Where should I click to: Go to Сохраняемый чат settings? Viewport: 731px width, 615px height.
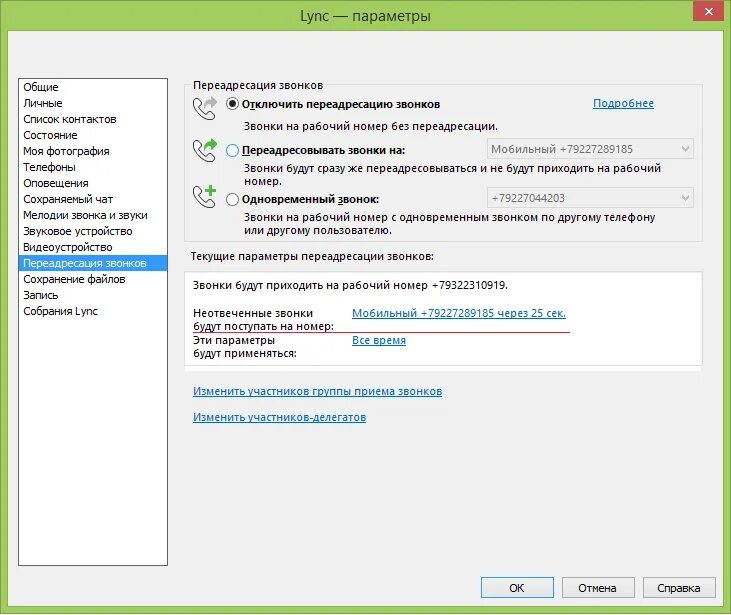tap(93, 199)
